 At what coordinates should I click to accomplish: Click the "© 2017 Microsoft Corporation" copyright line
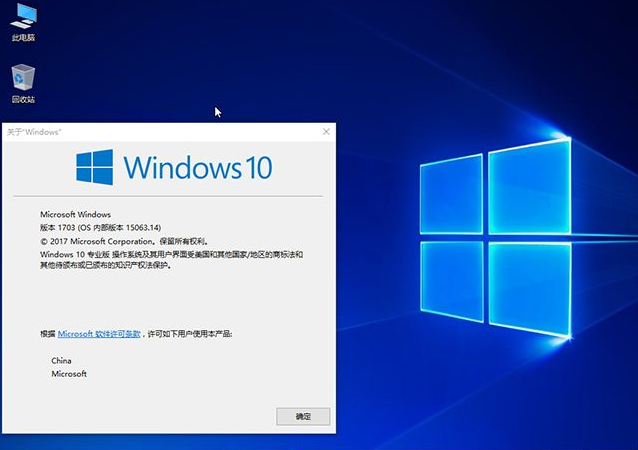coord(125,241)
